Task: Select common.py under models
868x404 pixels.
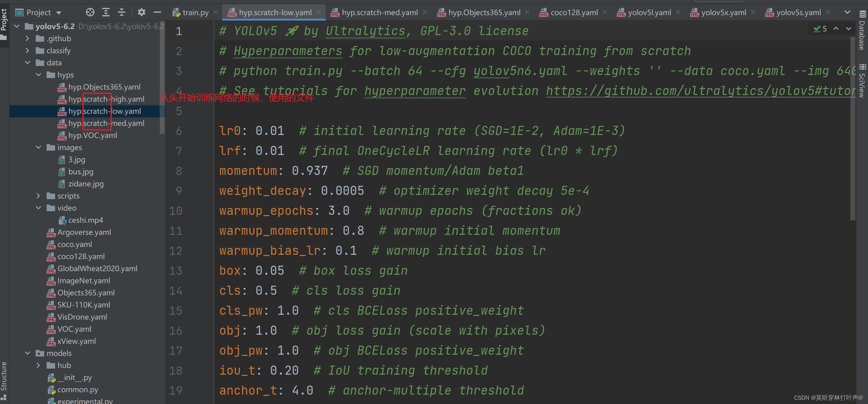Action: tap(77, 389)
